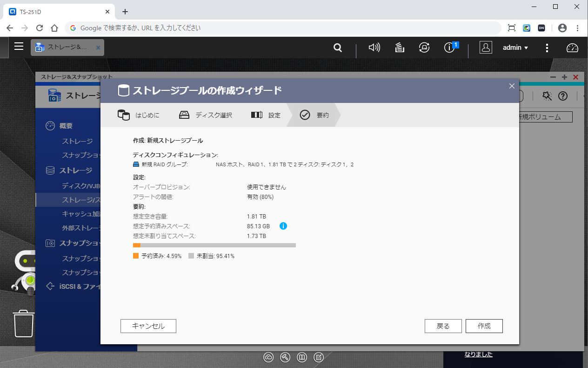
Task: Open the QTS main hamburger menu
Action: [19, 47]
